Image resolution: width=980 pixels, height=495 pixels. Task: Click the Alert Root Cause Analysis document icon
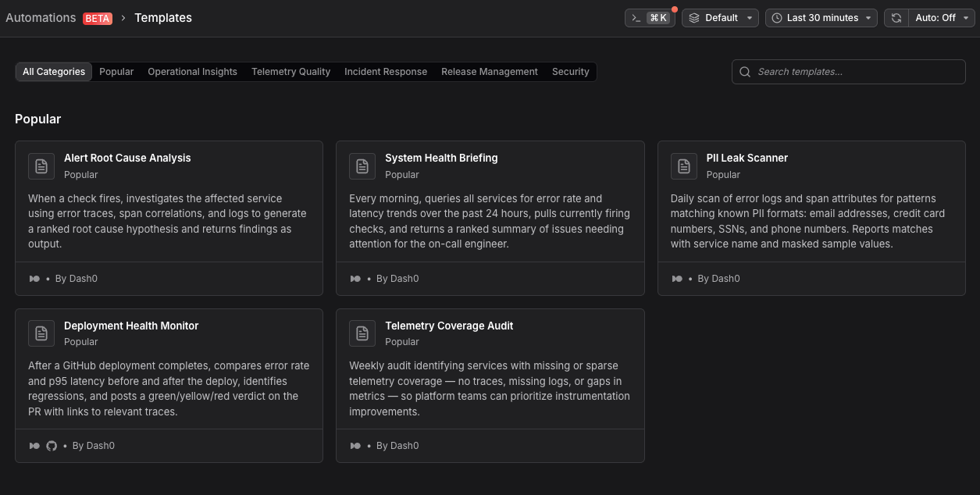click(x=41, y=166)
